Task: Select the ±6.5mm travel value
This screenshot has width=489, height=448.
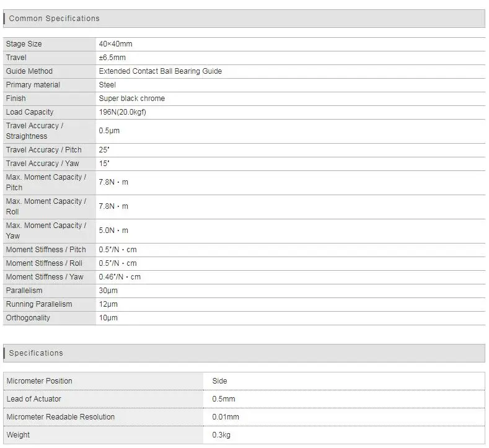Action: click(112, 58)
